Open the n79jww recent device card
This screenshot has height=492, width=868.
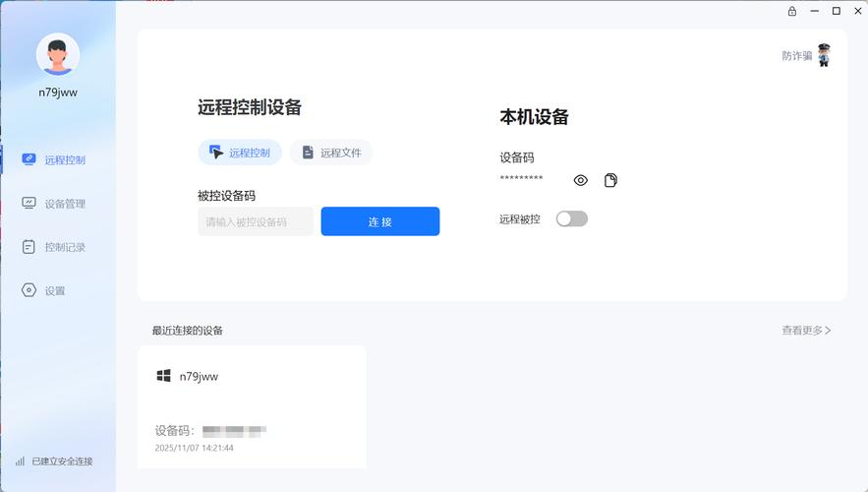pos(252,406)
